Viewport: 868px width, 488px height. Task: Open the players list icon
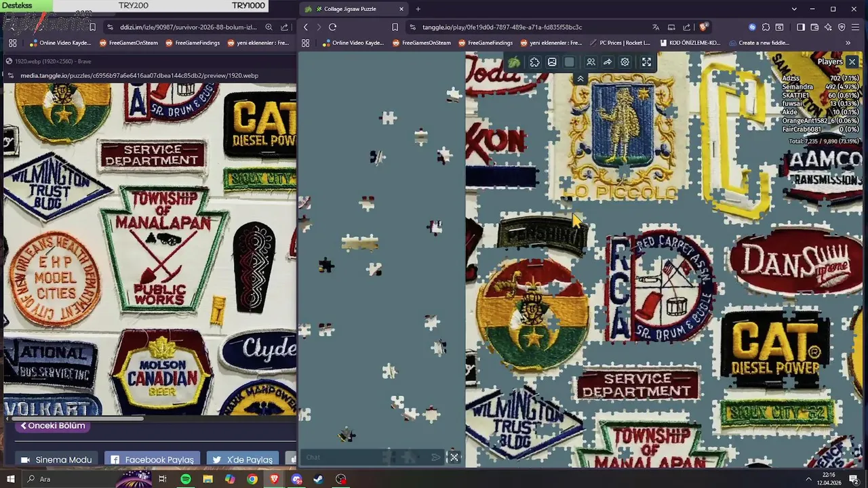pyautogui.click(x=591, y=62)
